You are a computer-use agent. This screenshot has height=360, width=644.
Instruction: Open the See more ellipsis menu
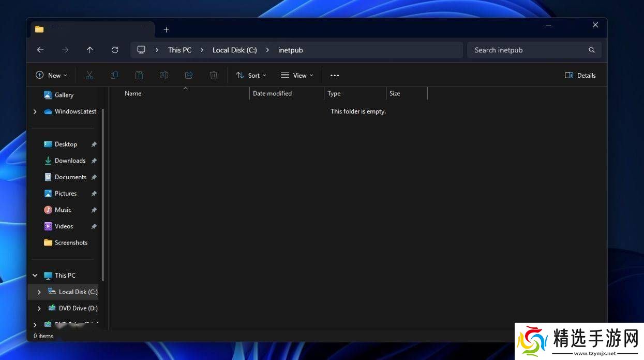tap(335, 76)
